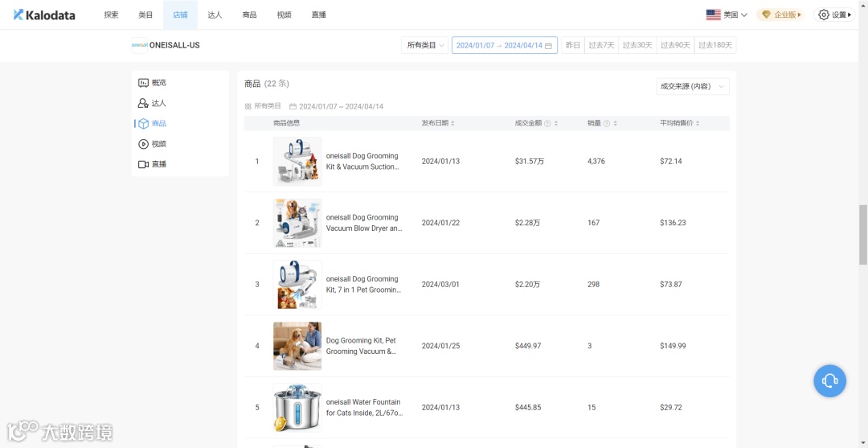Viewport: 868px width, 448px height.
Task: Click the calendar icon in date picker
Action: tap(548, 45)
